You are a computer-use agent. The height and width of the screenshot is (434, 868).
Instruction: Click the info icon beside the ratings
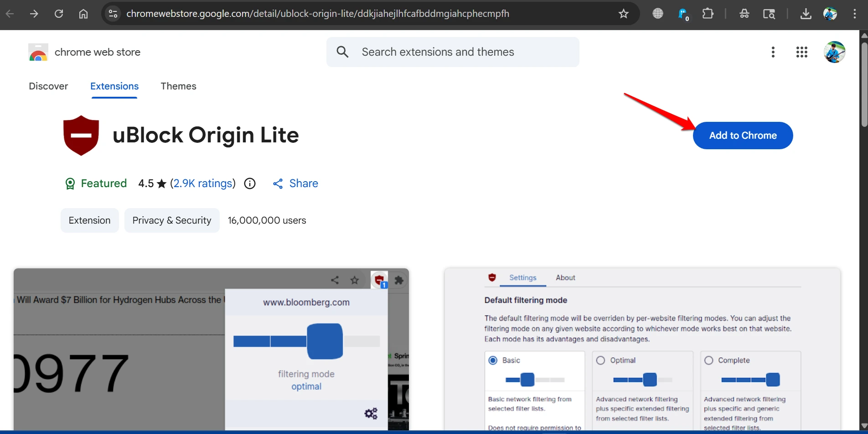coord(249,183)
